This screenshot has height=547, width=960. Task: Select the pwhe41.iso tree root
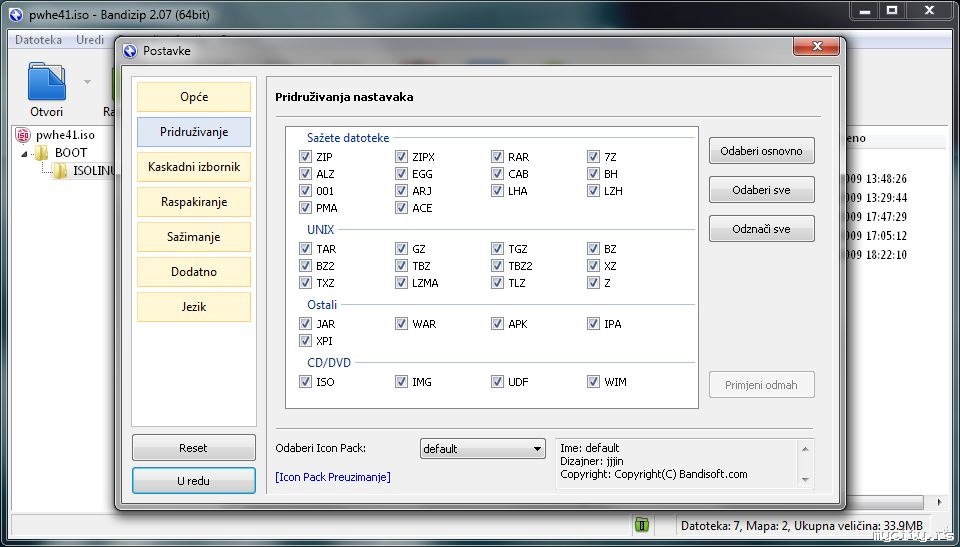tap(65, 135)
